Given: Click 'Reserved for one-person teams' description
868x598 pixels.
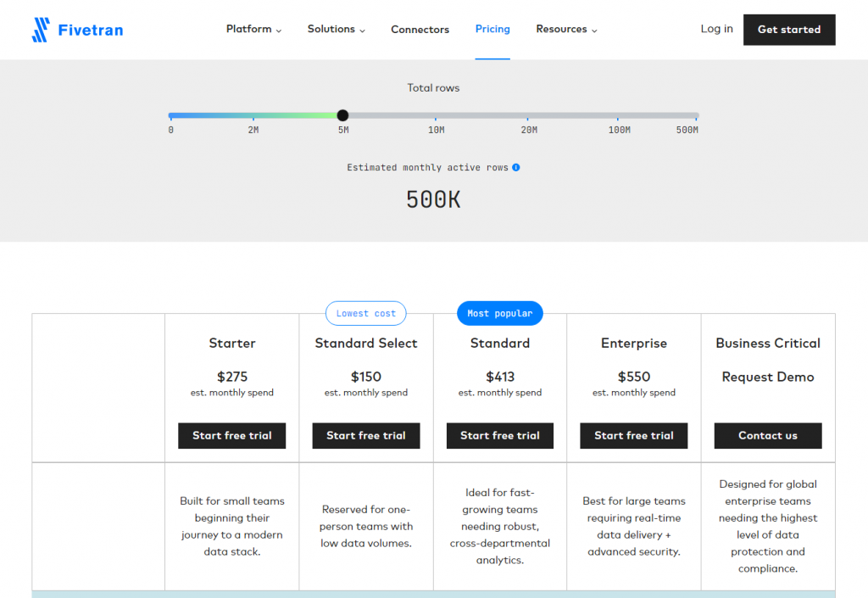Looking at the screenshot, I should [366, 526].
